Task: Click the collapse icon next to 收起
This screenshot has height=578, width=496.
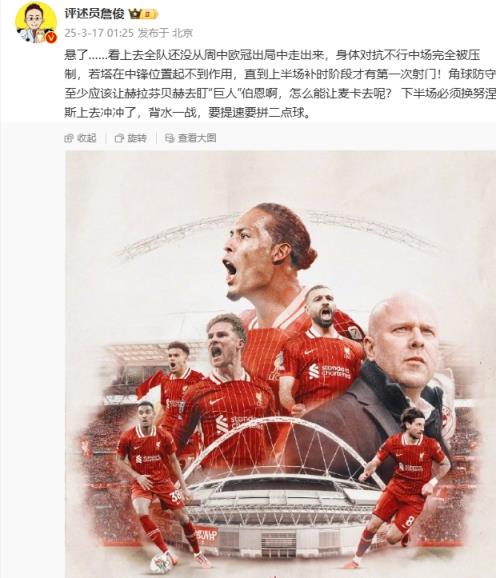Action: 69,138
